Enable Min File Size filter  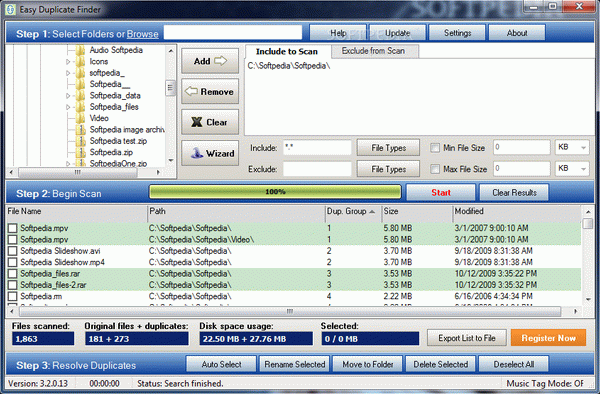(x=435, y=148)
